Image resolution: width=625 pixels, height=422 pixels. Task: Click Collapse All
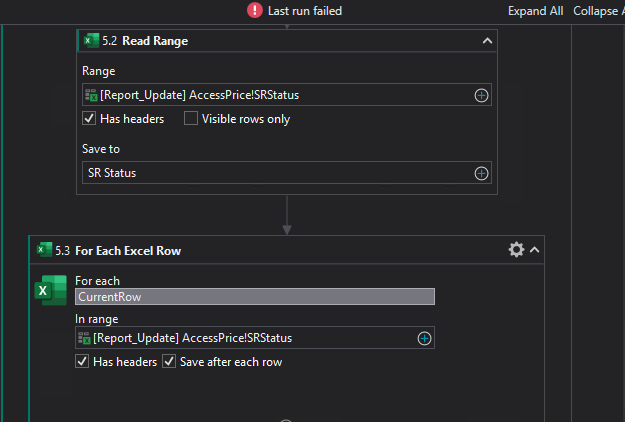(598, 10)
